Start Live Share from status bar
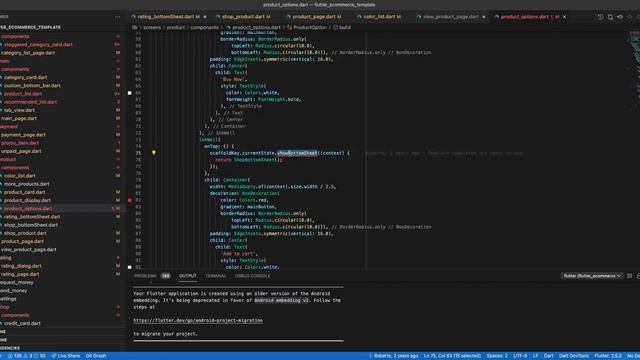Screen dimensions: 640x360 point(66,356)
